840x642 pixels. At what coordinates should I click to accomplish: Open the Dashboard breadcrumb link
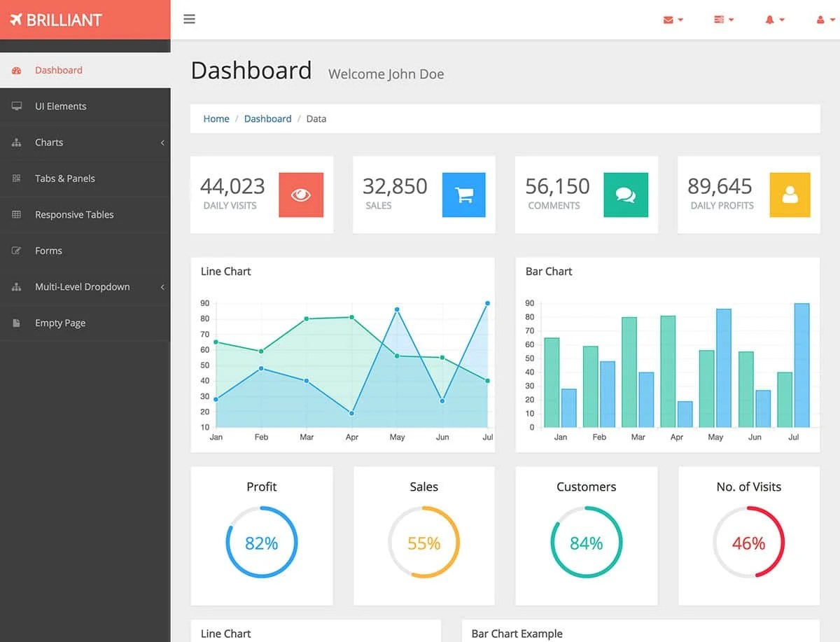267,118
